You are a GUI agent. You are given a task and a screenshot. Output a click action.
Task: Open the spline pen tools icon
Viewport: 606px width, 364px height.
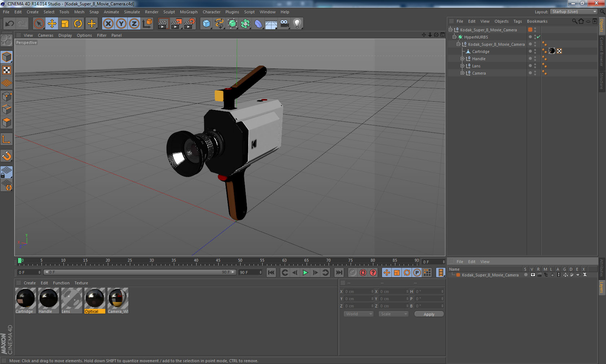tap(219, 24)
